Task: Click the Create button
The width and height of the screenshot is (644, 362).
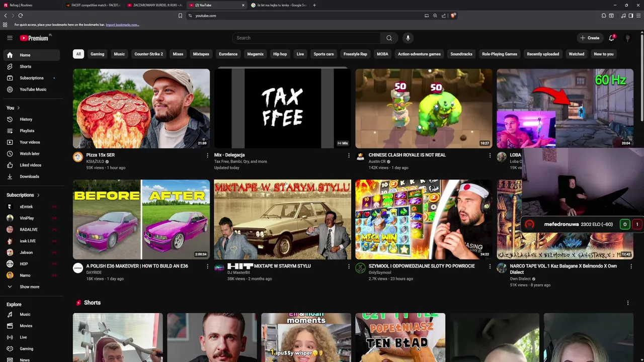Action: point(590,38)
